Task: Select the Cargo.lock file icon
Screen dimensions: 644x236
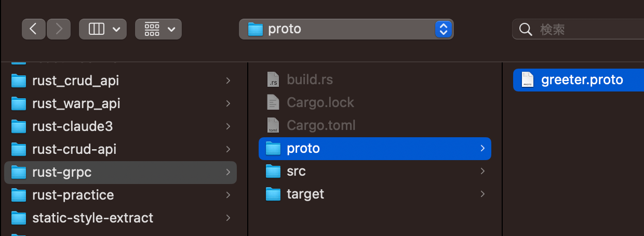Action: coord(273,102)
